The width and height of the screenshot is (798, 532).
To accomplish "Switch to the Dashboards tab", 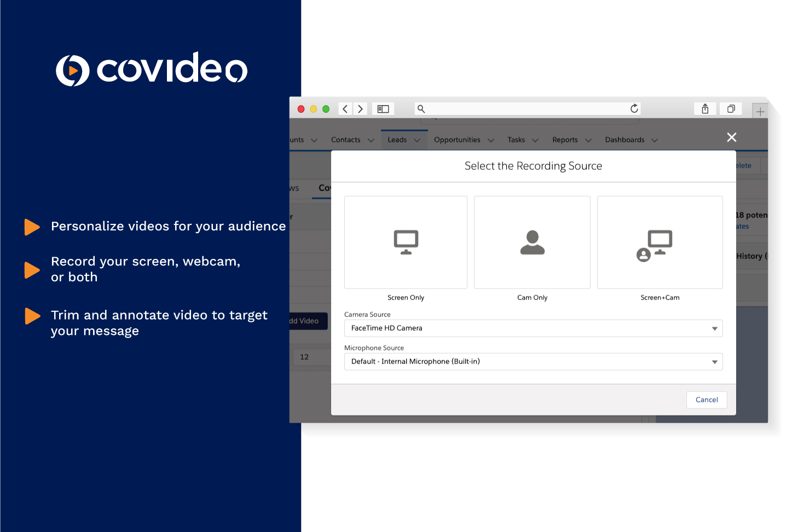I will [624, 140].
